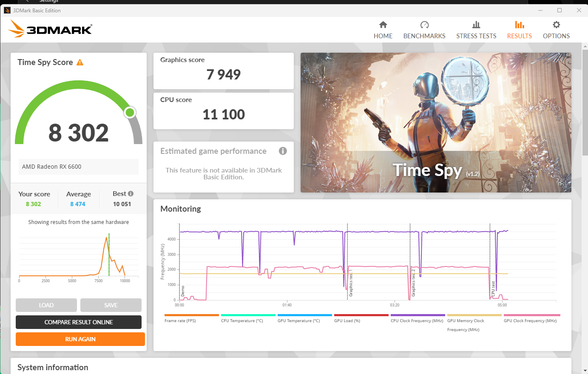Click the '3DMark Basic Edition' window title

[x=37, y=10]
